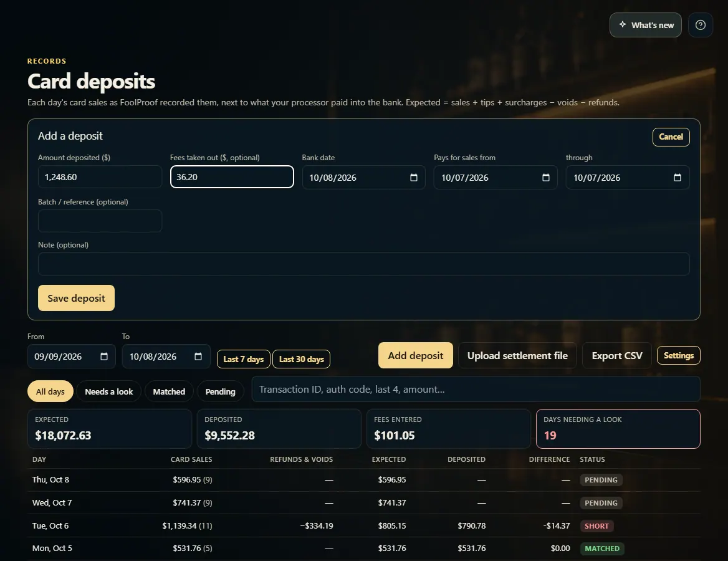Select the Needs a look filter
The height and width of the screenshot is (561, 728).
108,391
